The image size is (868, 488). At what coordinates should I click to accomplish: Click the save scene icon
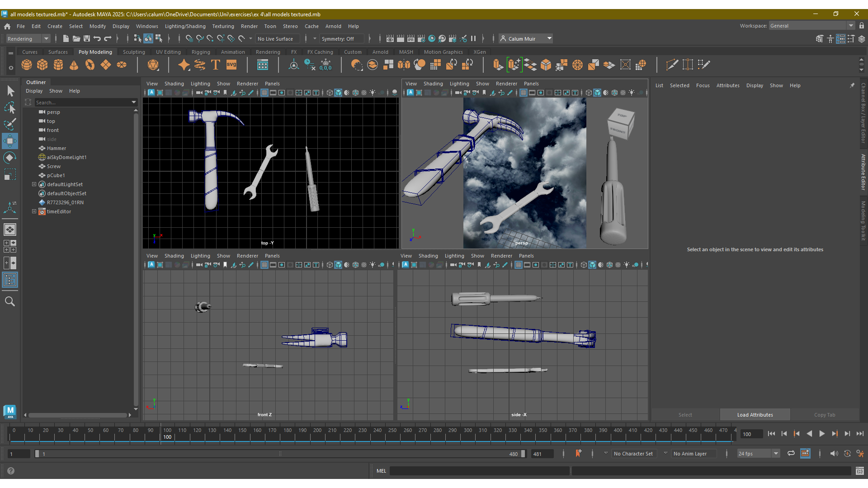[x=87, y=39]
